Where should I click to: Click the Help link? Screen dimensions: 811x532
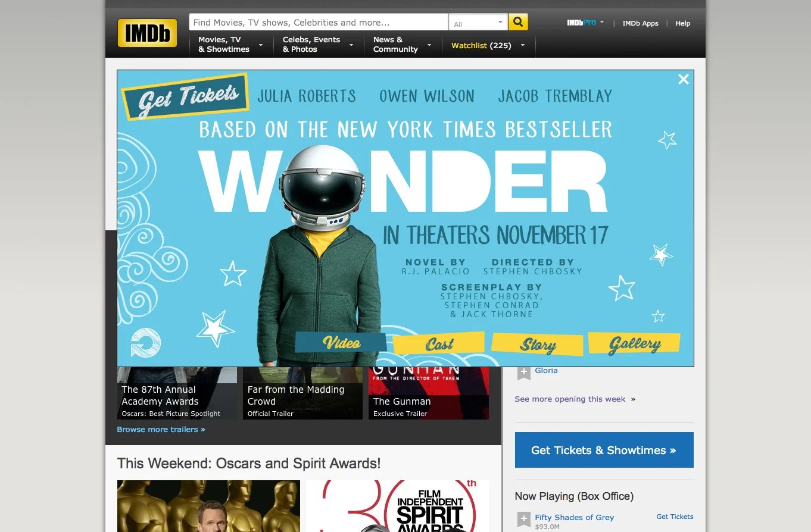tap(683, 23)
